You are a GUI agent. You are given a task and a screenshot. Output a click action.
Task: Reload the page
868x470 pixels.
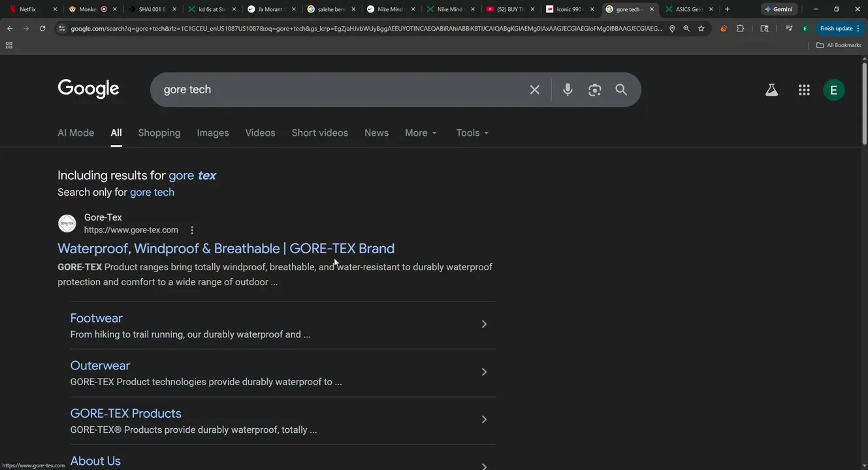42,29
